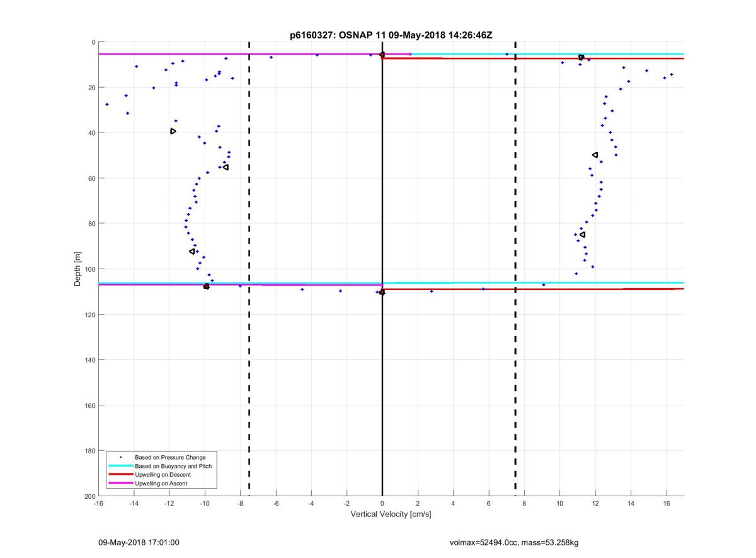Click the triangle marker near 92 m depth
Image resolution: width=756 pixels, height=558 pixels.
[192, 252]
